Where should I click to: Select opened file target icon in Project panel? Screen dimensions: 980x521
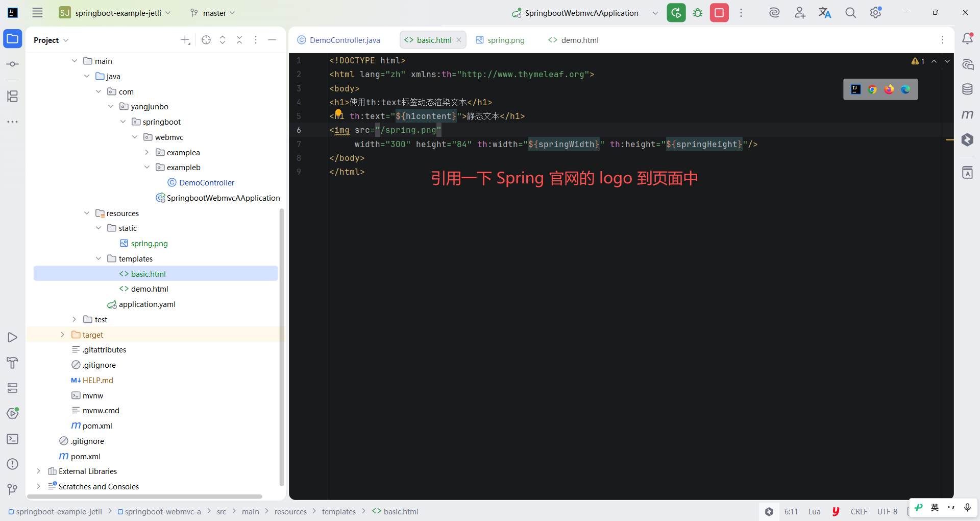(206, 40)
